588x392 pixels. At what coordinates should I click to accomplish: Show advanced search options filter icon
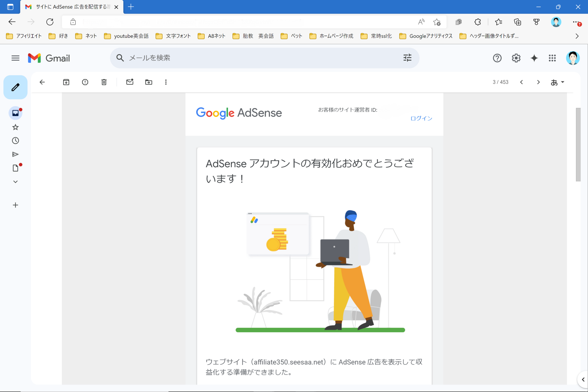(407, 58)
